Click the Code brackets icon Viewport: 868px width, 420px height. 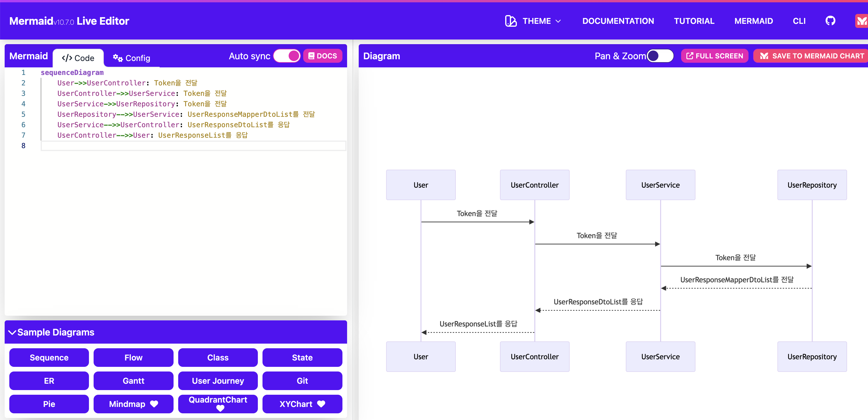(67, 58)
